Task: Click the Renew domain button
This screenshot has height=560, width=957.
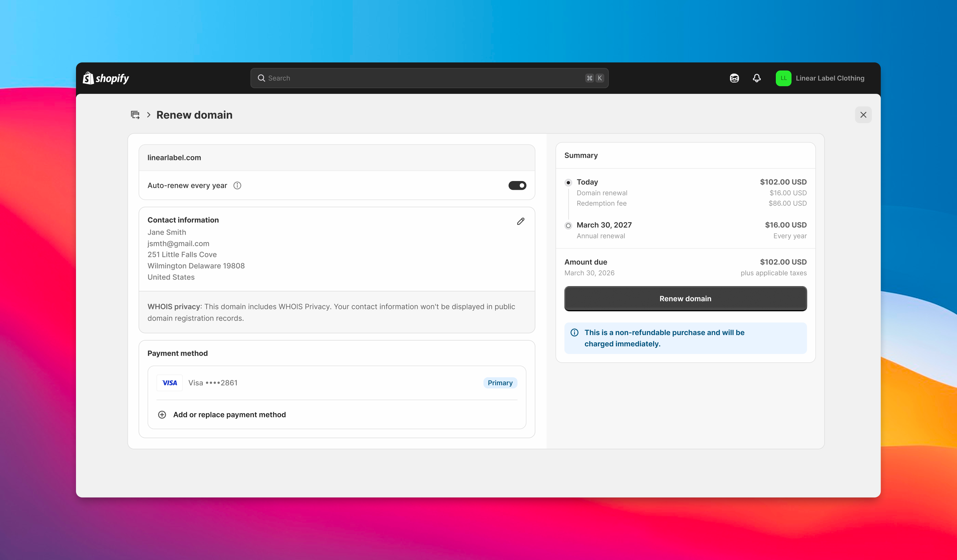Action: [x=685, y=299]
